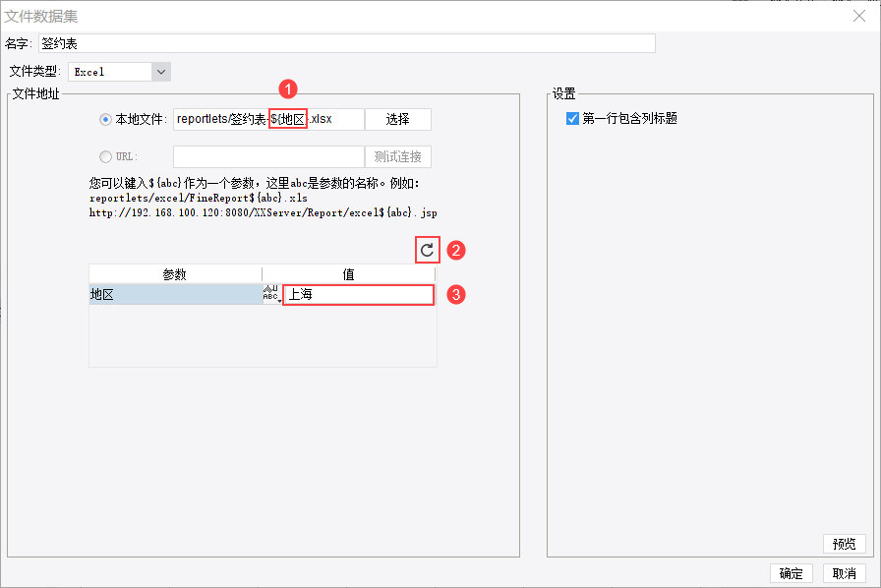Click the 预览 preview button

click(844, 544)
